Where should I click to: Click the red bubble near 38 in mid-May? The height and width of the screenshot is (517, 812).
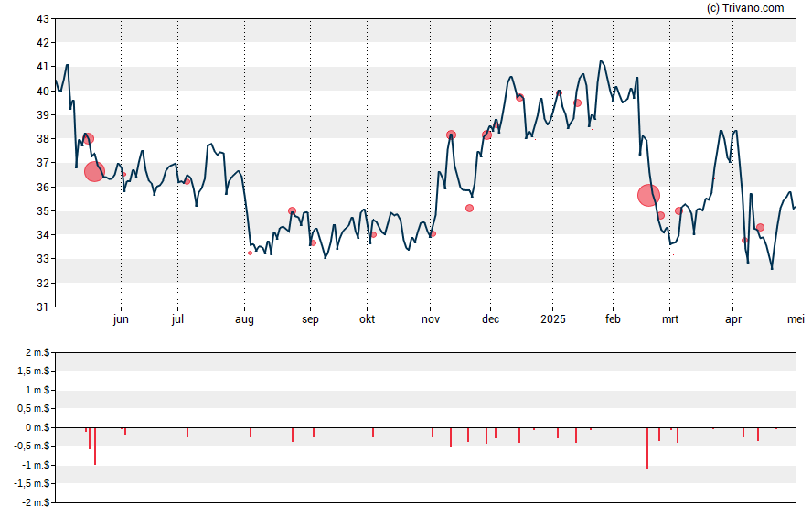point(89,138)
